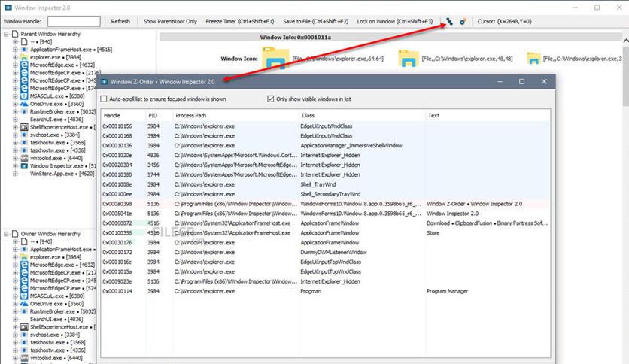Open the Window Z-Order toolbar icon
629x364 pixels.
(x=450, y=22)
